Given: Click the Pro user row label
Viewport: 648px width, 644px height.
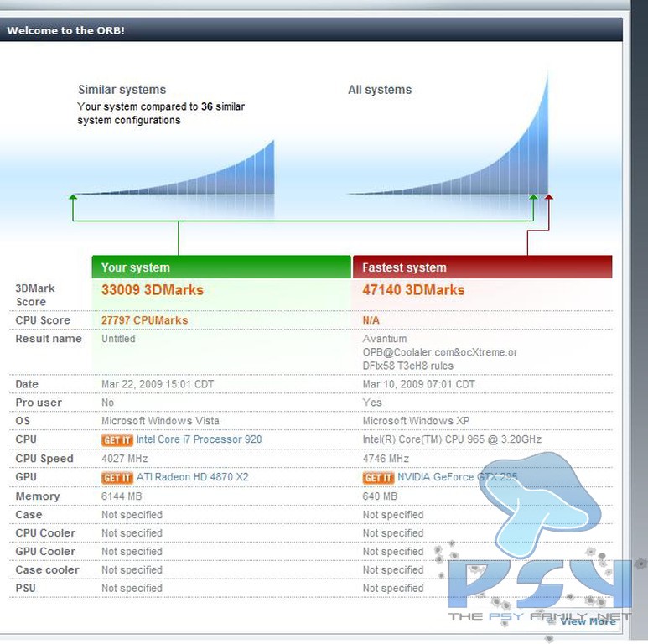Looking at the screenshot, I should coord(39,402).
